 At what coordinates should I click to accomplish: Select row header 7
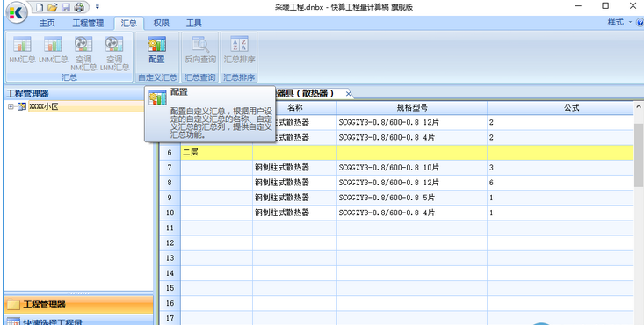(170, 168)
